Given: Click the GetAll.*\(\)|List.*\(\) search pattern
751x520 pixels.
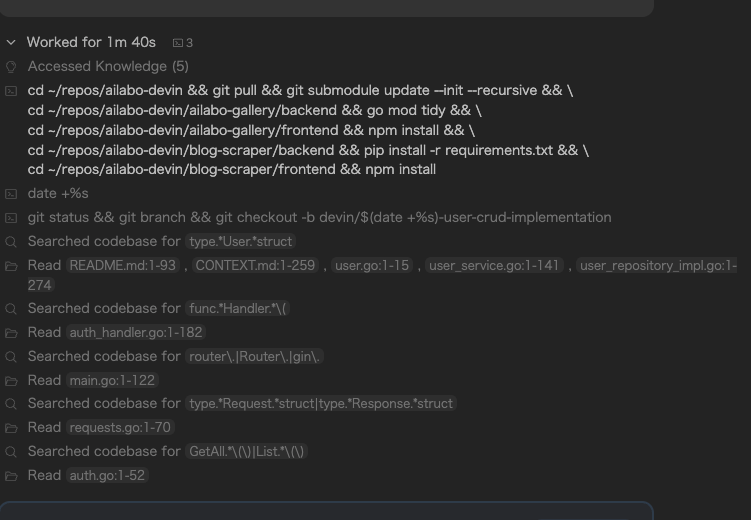Looking at the screenshot, I should tap(246, 451).
